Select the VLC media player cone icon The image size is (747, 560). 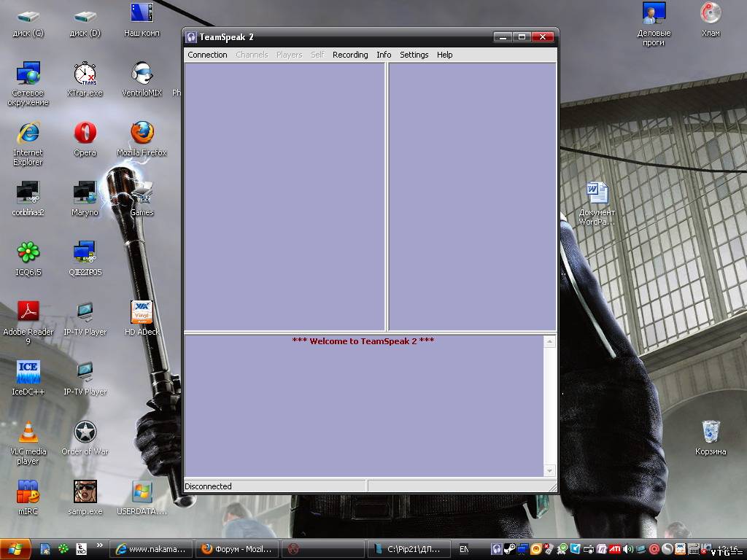click(28, 443)
